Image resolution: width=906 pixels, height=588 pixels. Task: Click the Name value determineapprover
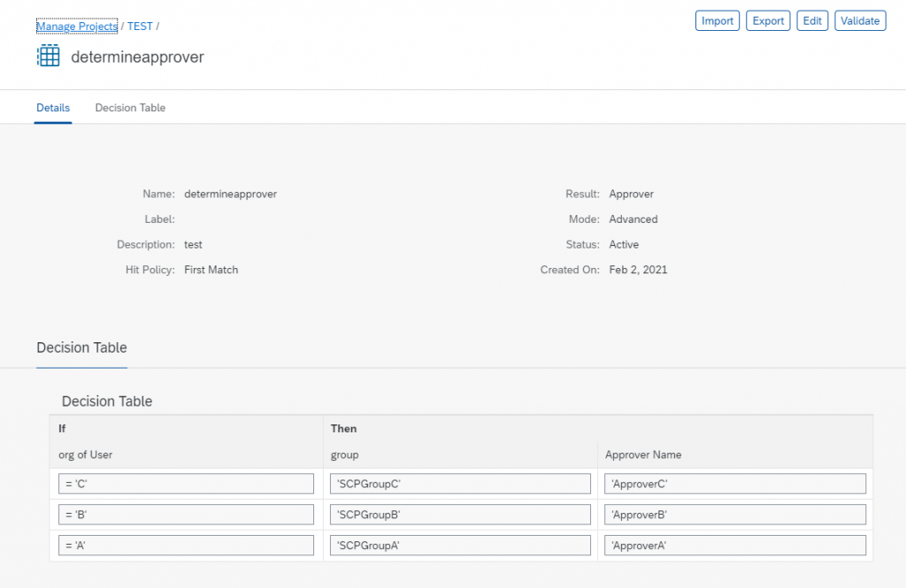(x=231, y=194)
